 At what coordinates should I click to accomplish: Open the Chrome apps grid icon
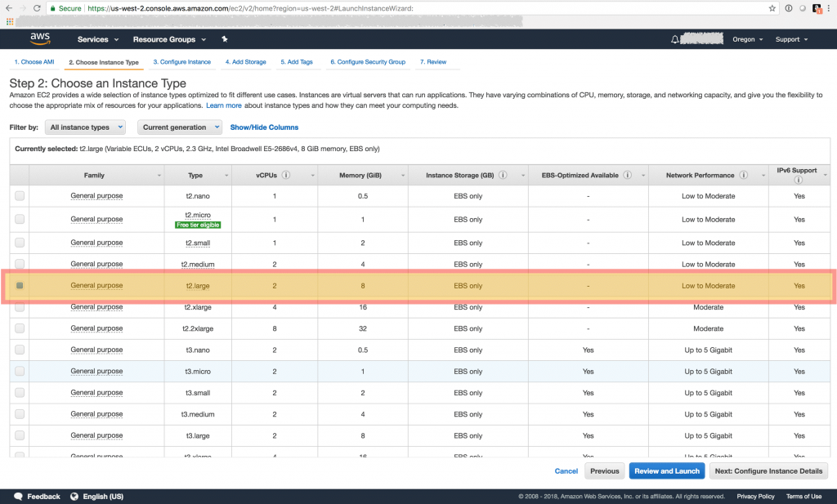10,21
